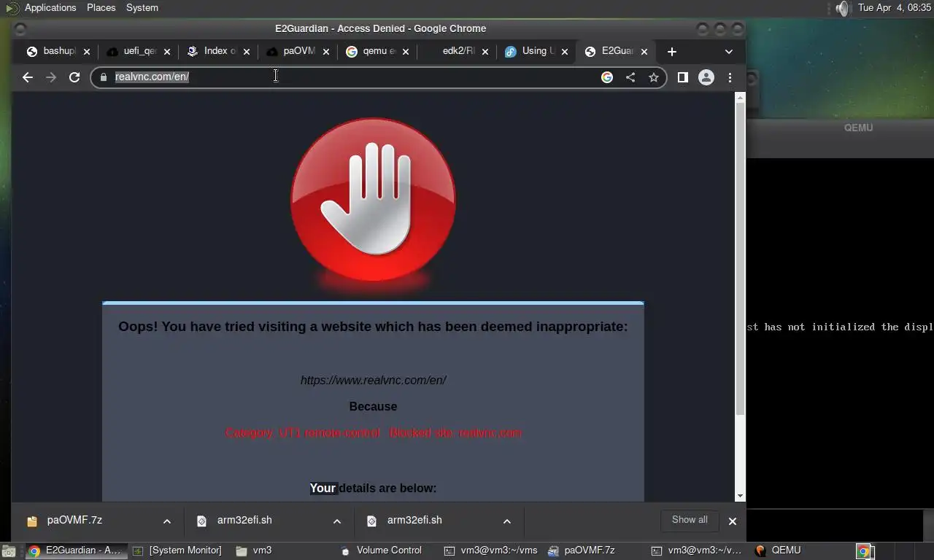Go back with the browser back arrow
This screenshot has height=560, width=934.
[28, 77]
